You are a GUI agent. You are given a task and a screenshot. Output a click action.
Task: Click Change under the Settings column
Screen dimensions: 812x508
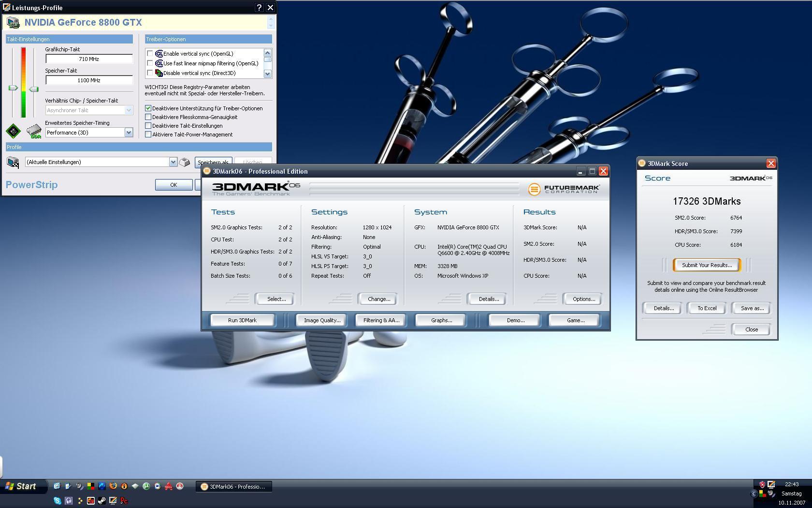pos(379,299)
